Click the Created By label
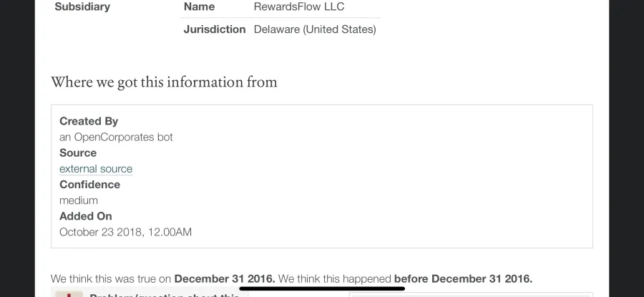 (x=89, y=121)
